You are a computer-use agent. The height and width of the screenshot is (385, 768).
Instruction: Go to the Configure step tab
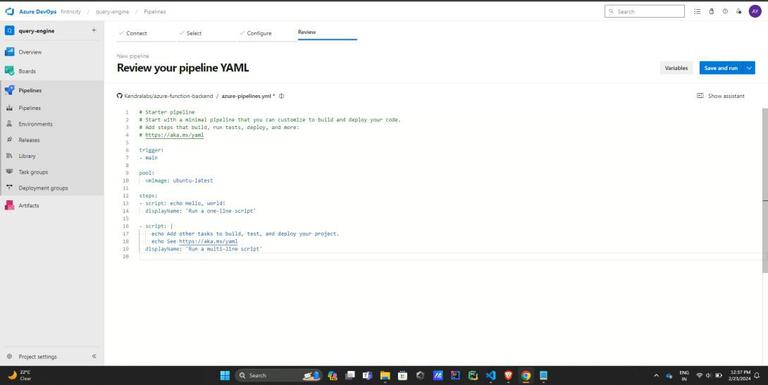click(259, 33)
